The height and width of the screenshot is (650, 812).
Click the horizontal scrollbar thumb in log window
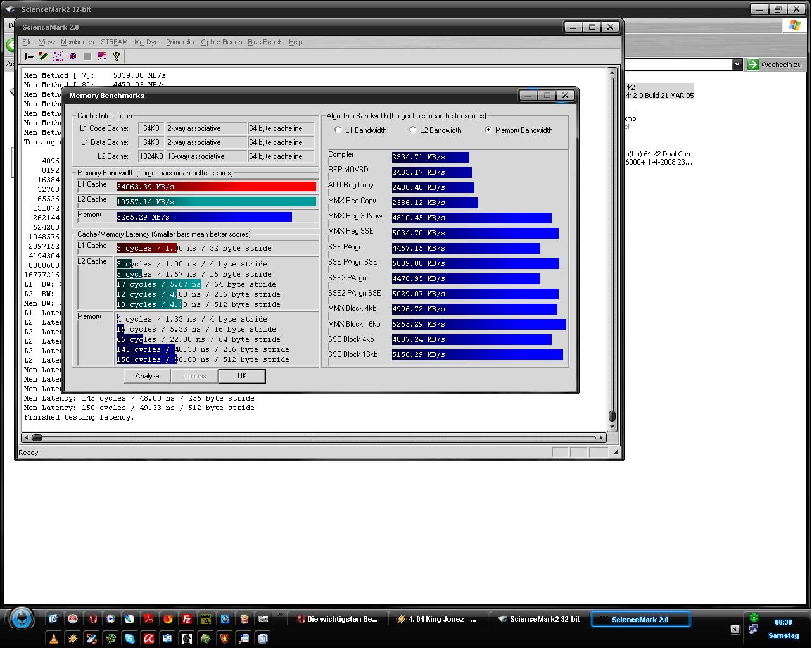(37, 437)
